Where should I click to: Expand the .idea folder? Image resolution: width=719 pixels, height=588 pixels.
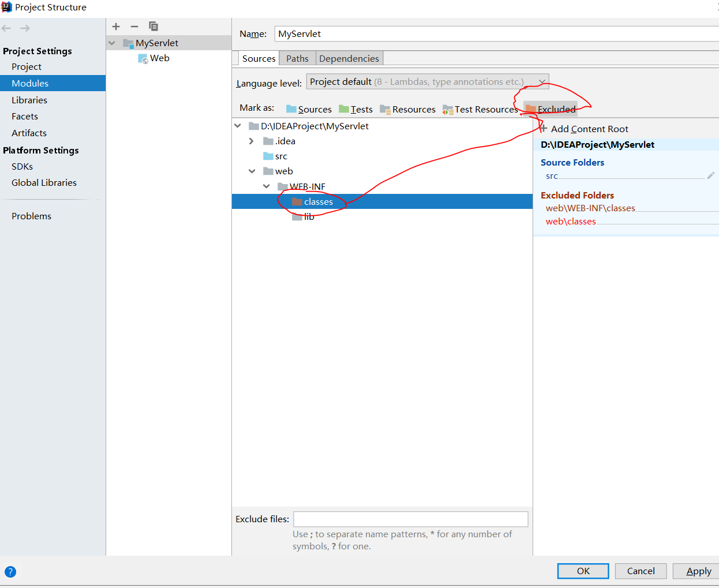pyautogui.click(x=251, y=141)
